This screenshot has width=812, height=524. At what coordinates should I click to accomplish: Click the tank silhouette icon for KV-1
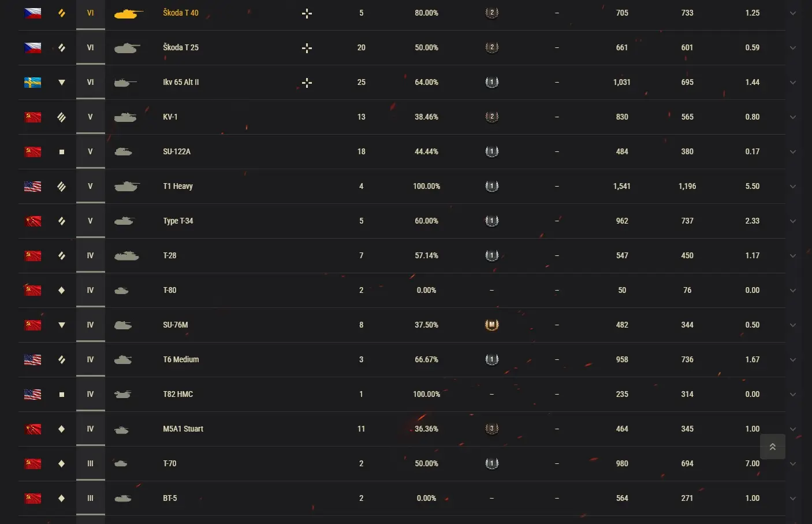[125, 117]
